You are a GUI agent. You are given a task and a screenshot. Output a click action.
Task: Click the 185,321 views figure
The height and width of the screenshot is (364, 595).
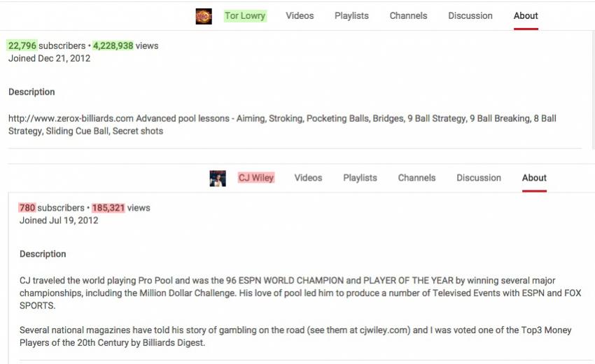[108, 208]
